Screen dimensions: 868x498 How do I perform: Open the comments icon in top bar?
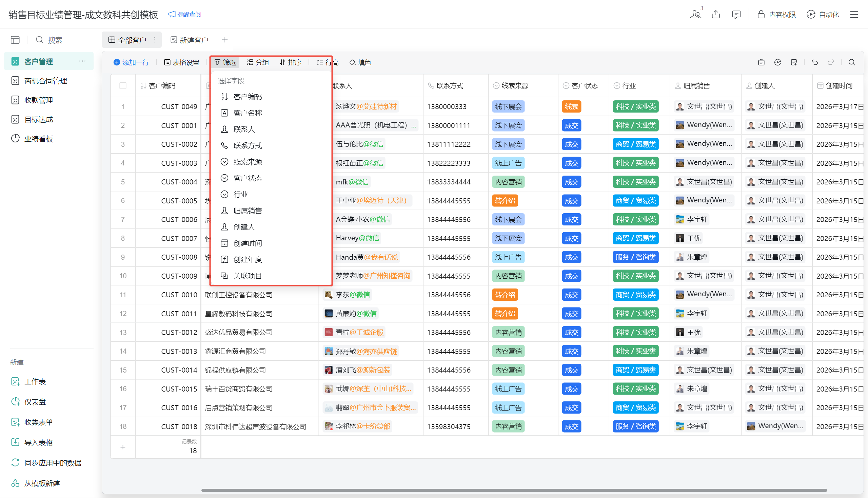click(736, 14)
